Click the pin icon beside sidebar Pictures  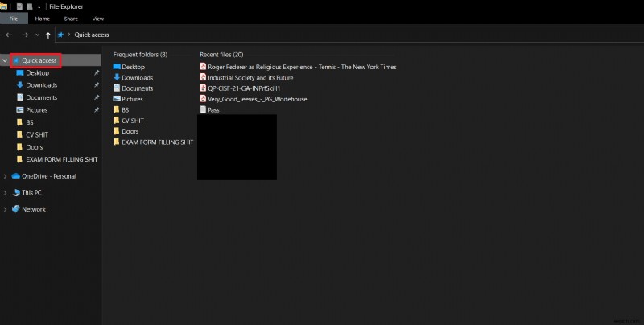(97, 110)
